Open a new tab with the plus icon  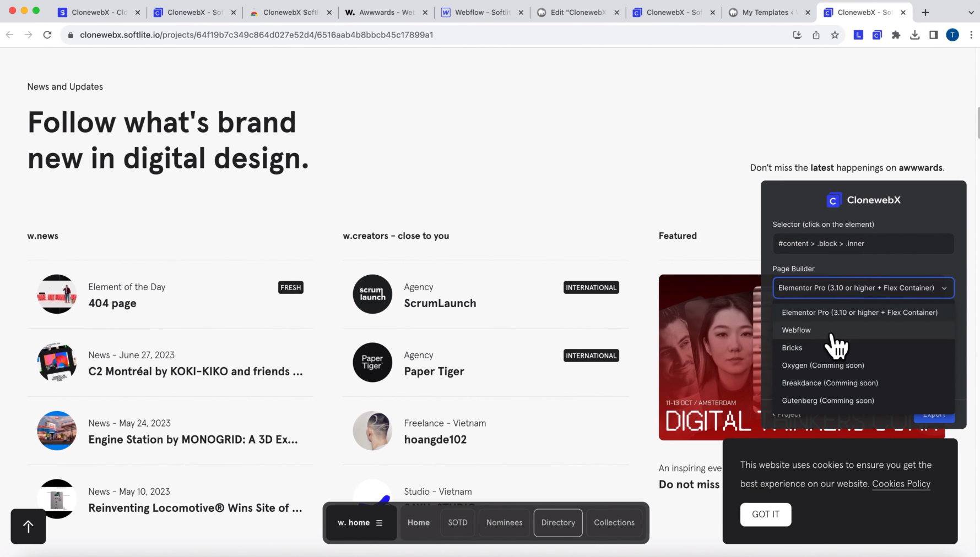(925, 12)
